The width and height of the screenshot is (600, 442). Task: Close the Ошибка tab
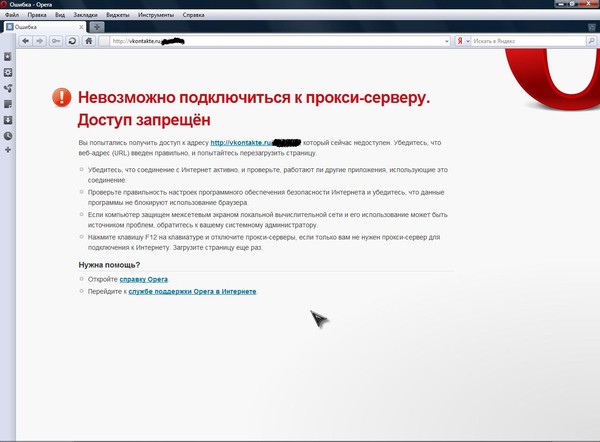click(x=81, y=27)
